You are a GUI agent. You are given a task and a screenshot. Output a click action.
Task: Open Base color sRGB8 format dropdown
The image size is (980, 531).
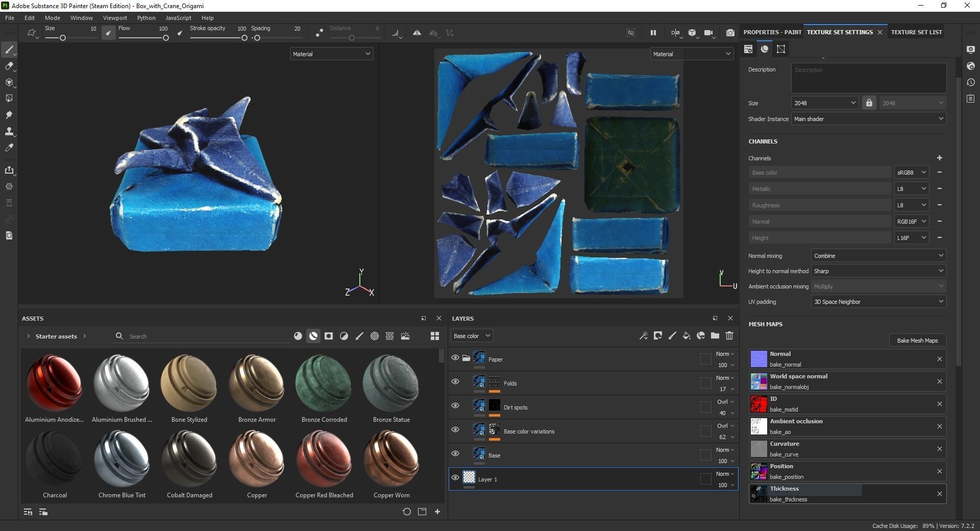point(911,173)
